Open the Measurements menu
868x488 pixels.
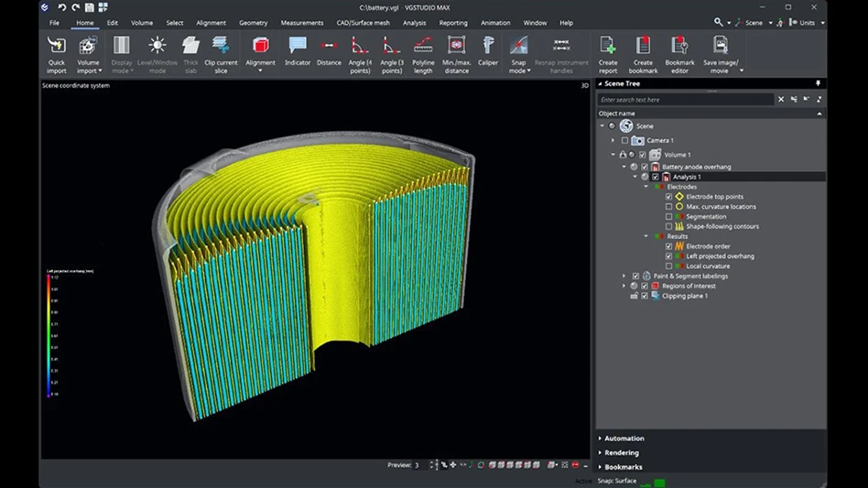tap(301, 23)
